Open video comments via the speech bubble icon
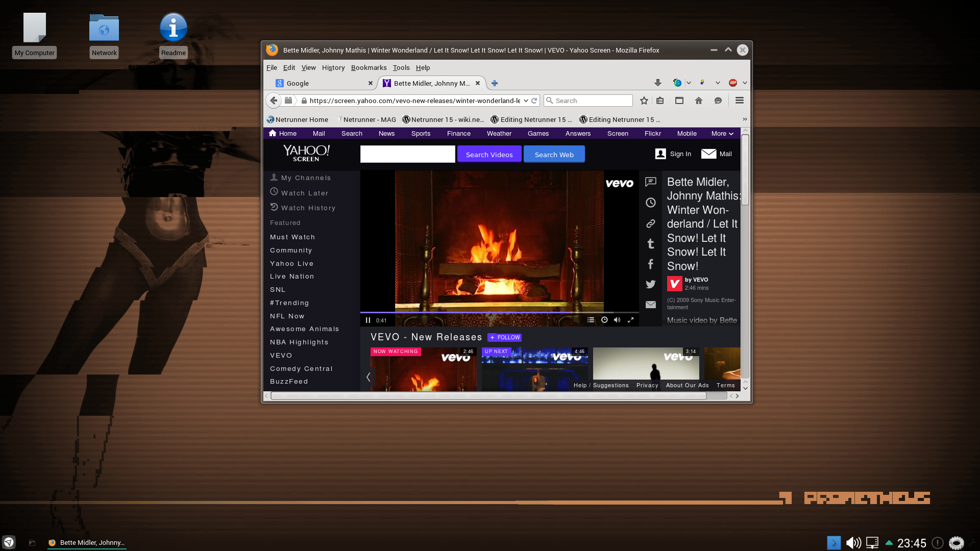980x551 pixels. (651, 182)
